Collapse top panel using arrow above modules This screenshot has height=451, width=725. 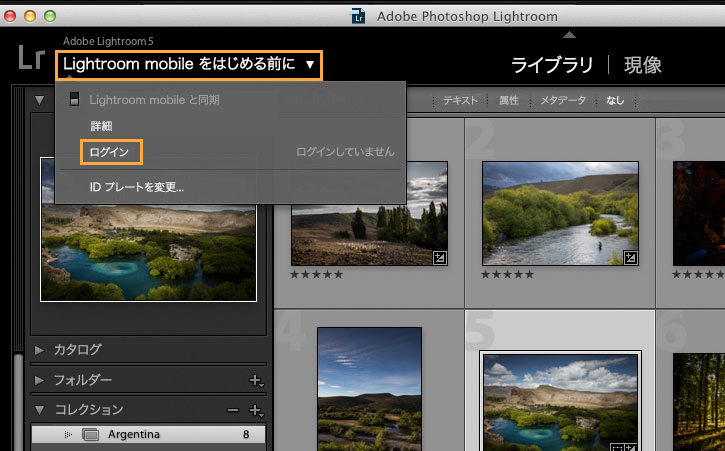tap(569, 35)
